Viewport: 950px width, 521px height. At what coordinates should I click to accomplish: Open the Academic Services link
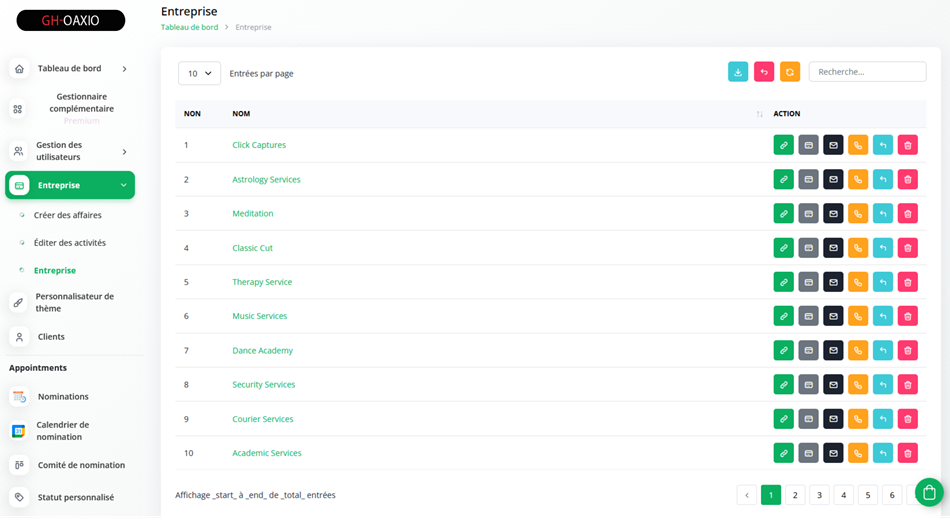click(x=267, y=453)
